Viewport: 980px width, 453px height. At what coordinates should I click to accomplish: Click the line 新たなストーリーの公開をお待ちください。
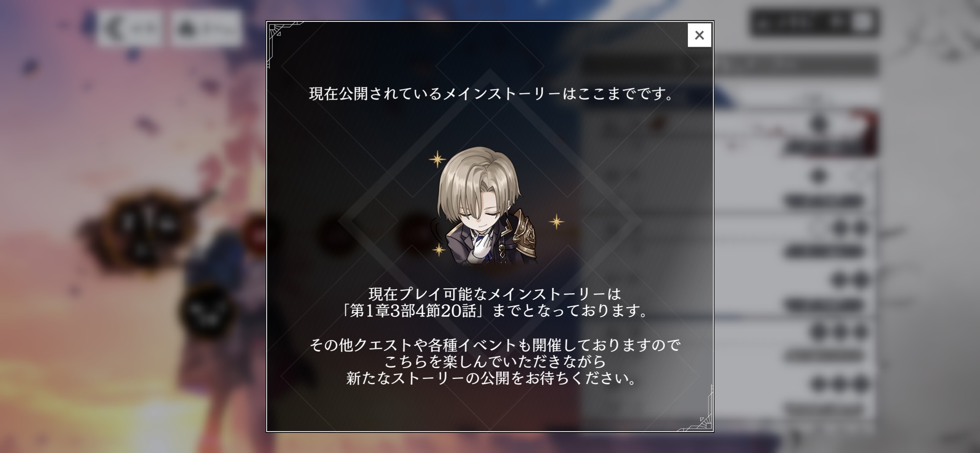pyautogui.click(x=490, y=378)
